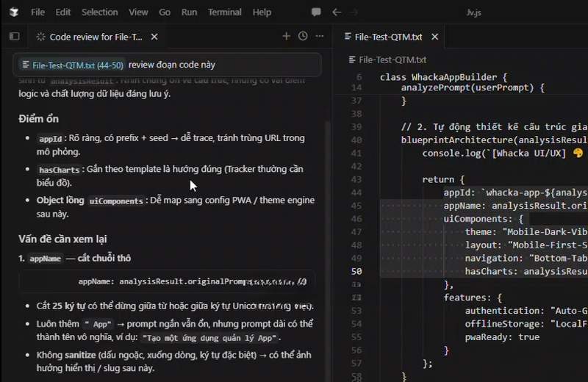Go forward with right arrow
The width and height of the screenshot is (588, 382).
[x=354, y=12]
